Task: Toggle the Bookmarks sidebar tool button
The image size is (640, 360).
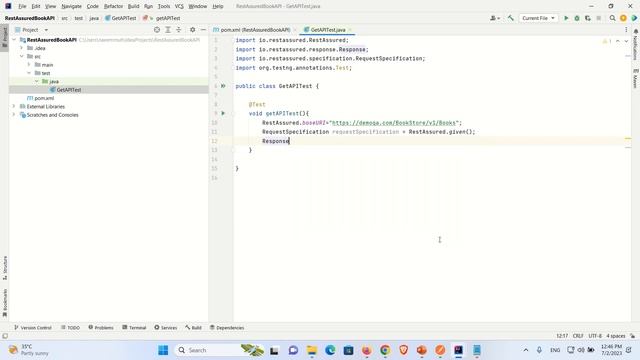Action: pyautogui.click(x=5, y=302)
